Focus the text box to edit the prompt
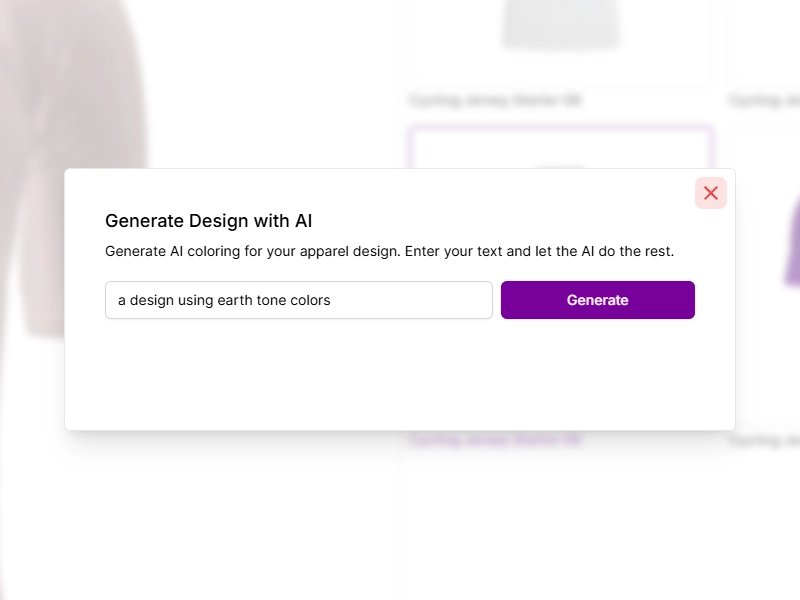This screenshot has height=600, width=800. (x=298, y=300)
